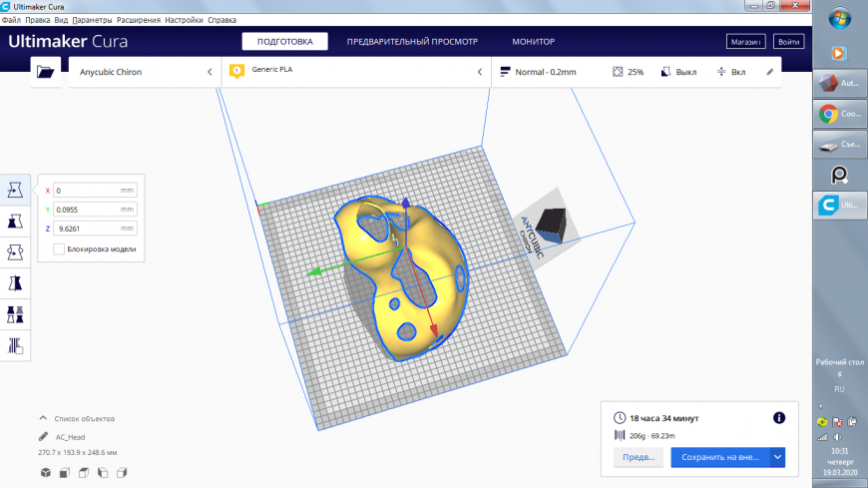Click the adhesion Вкл icon
The image size is (868, 488).
click(x=721, y=72)
